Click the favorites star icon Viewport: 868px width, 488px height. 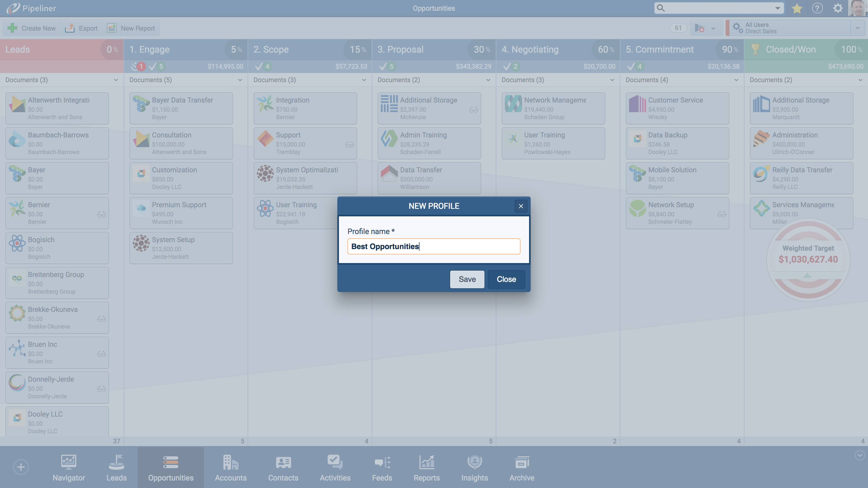[797, 8]
